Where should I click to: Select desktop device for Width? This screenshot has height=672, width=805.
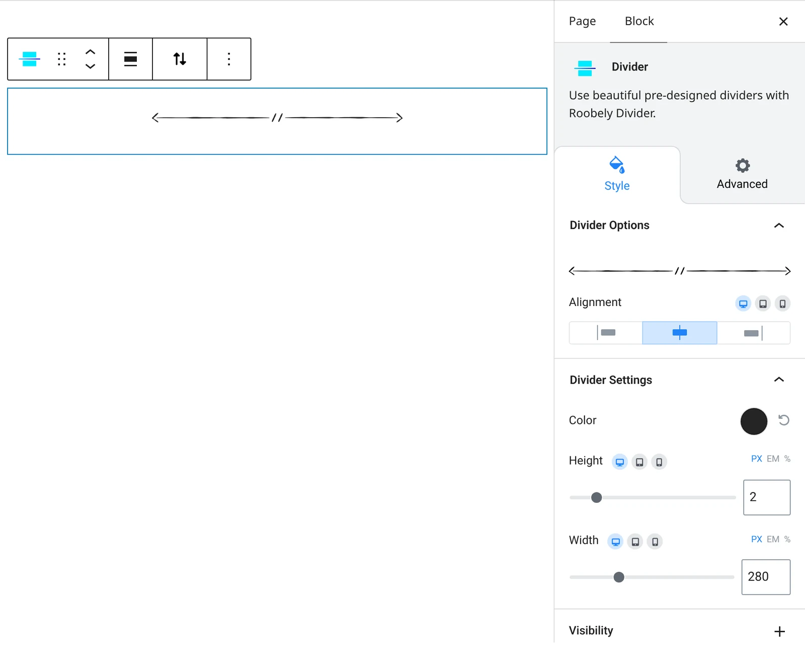[x=615, y=541]
